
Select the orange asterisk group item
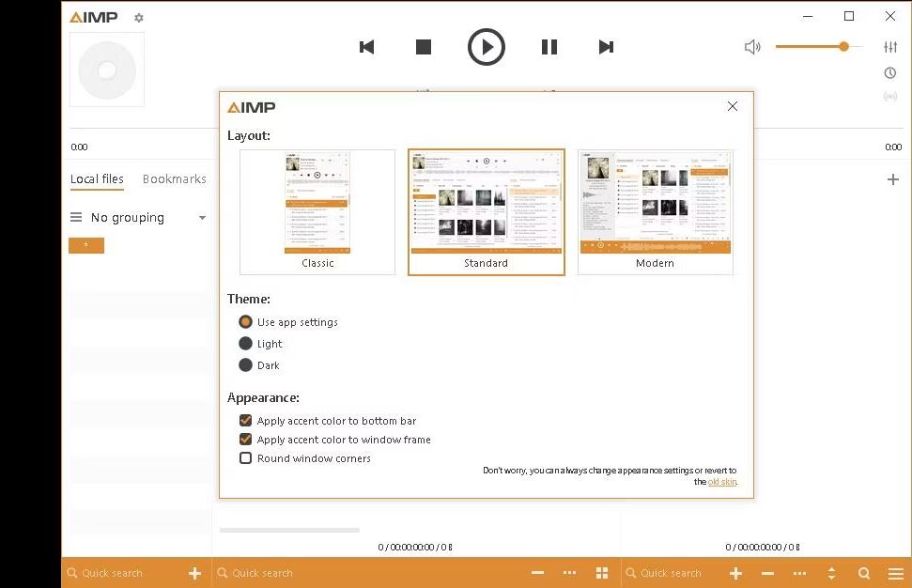pos(86,245)
